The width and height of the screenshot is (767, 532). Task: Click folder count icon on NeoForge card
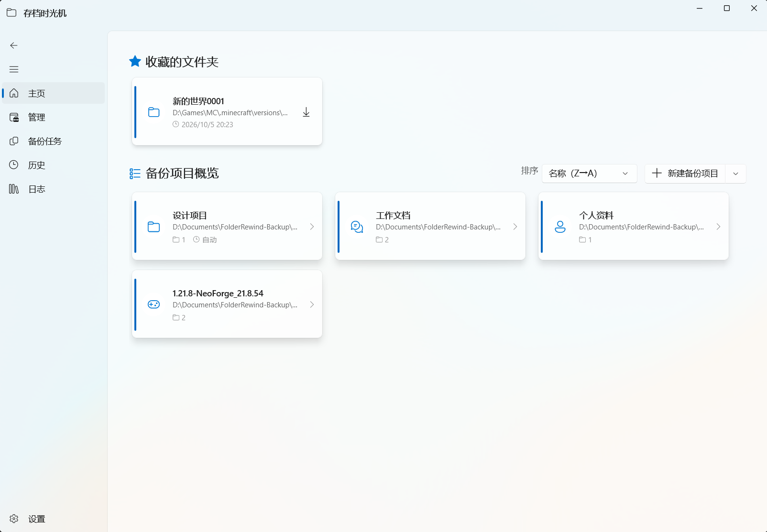click(176, 317)
